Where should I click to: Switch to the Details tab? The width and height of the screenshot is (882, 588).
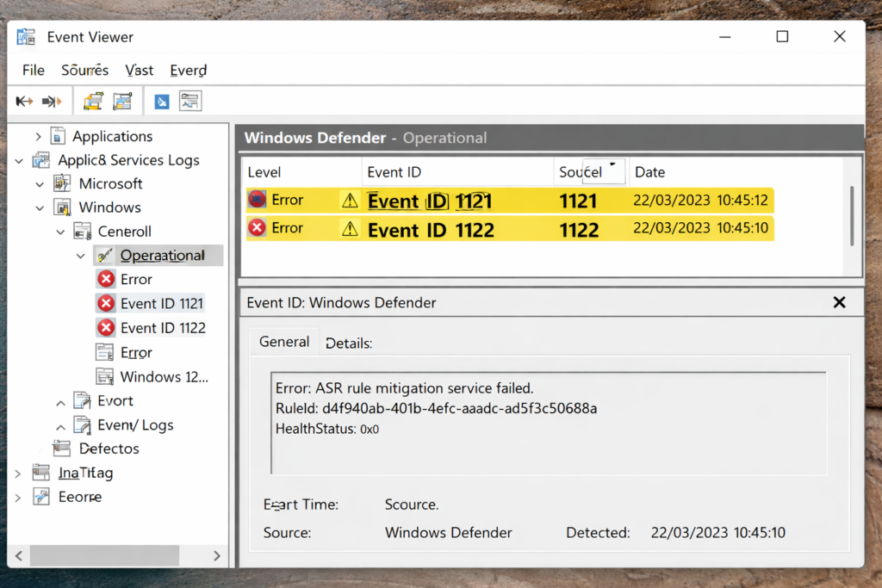[x=348, y=342]
